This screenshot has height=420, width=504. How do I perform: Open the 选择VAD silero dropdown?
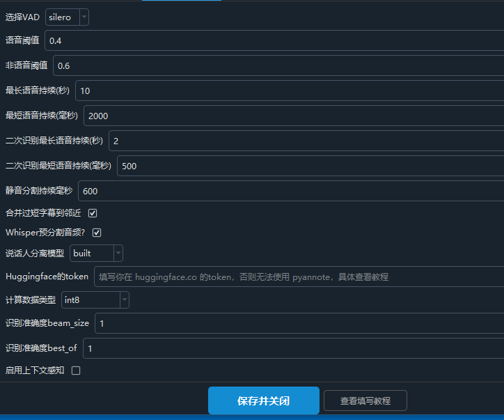pyautogui.click(x=67, y=17)
